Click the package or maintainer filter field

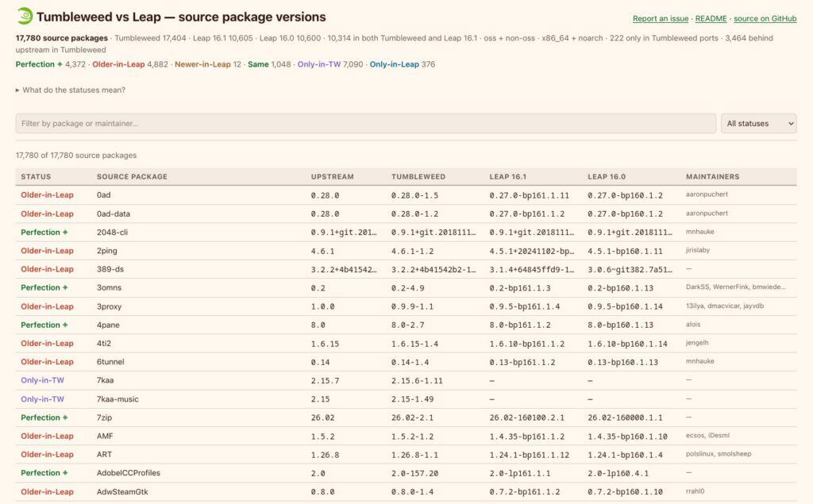365,123
